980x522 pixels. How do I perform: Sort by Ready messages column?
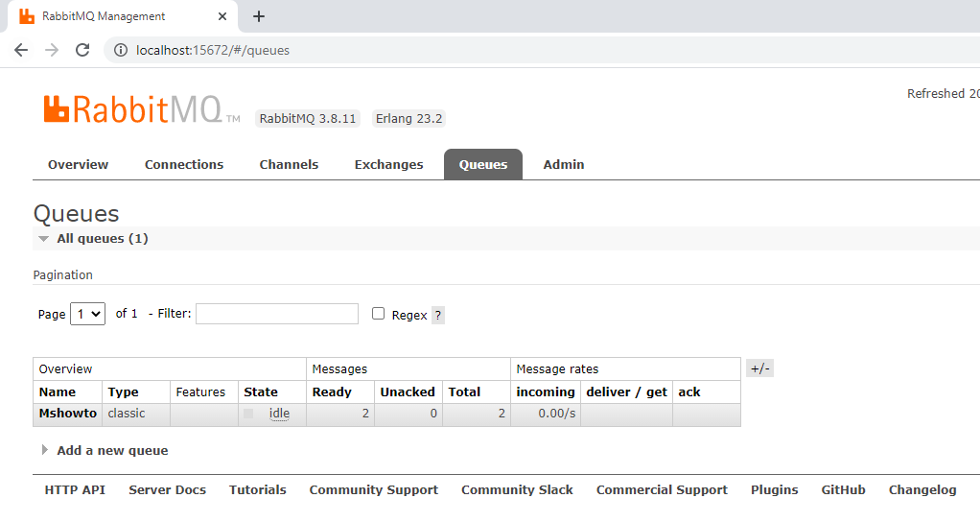(x=332, y=391)
